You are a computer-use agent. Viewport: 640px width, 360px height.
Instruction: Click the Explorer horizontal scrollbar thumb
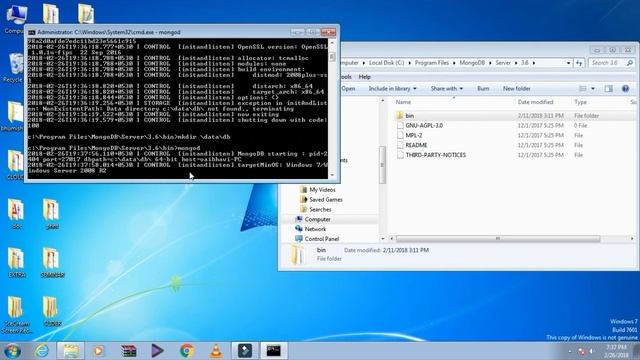[x=498, y=238]
